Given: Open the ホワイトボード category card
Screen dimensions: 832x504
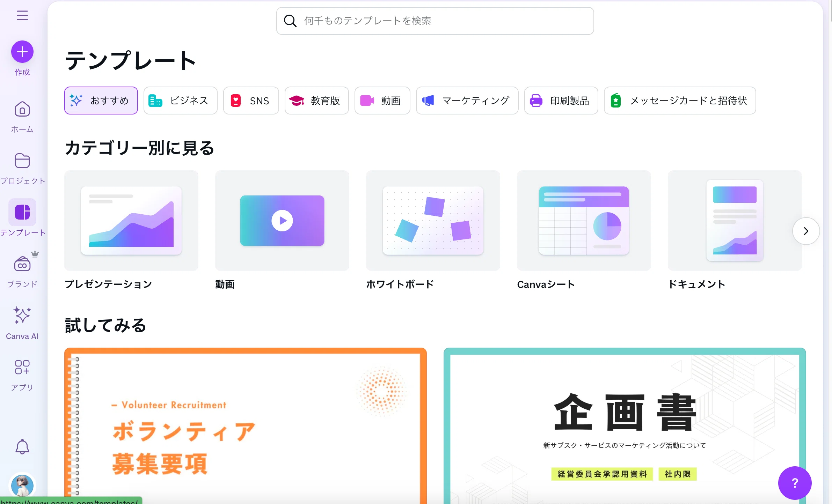Looking at the screenshot, I should (x=433, y=221).
